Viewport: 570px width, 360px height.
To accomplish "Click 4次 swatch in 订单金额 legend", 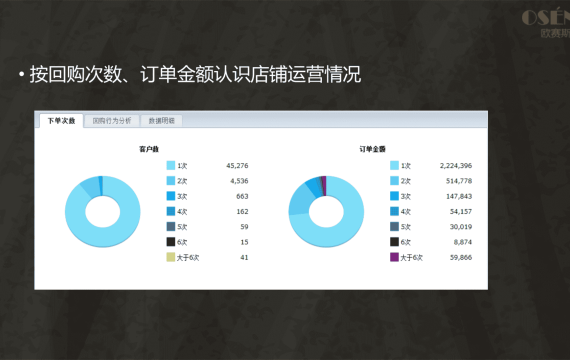I will click(x=394, y=211).
